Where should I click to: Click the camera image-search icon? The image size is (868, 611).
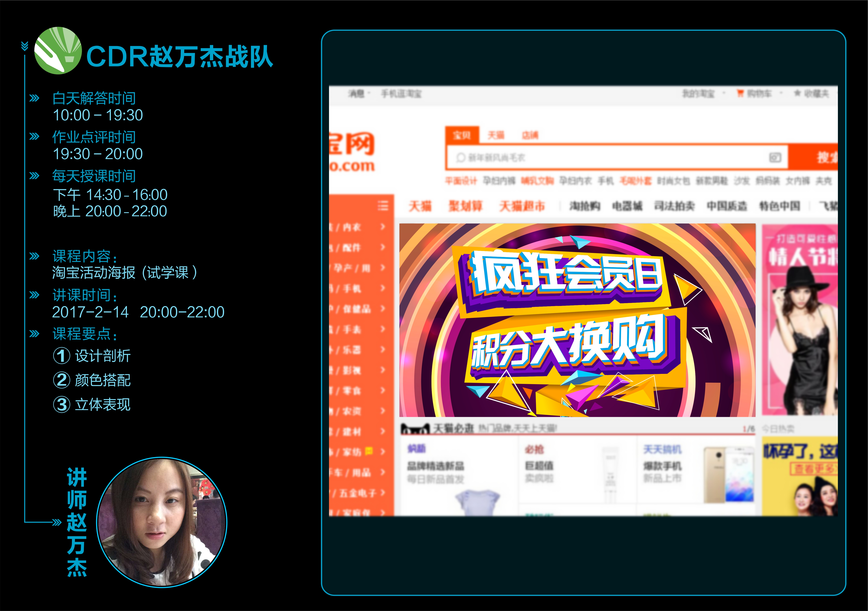tap(775, 157)
